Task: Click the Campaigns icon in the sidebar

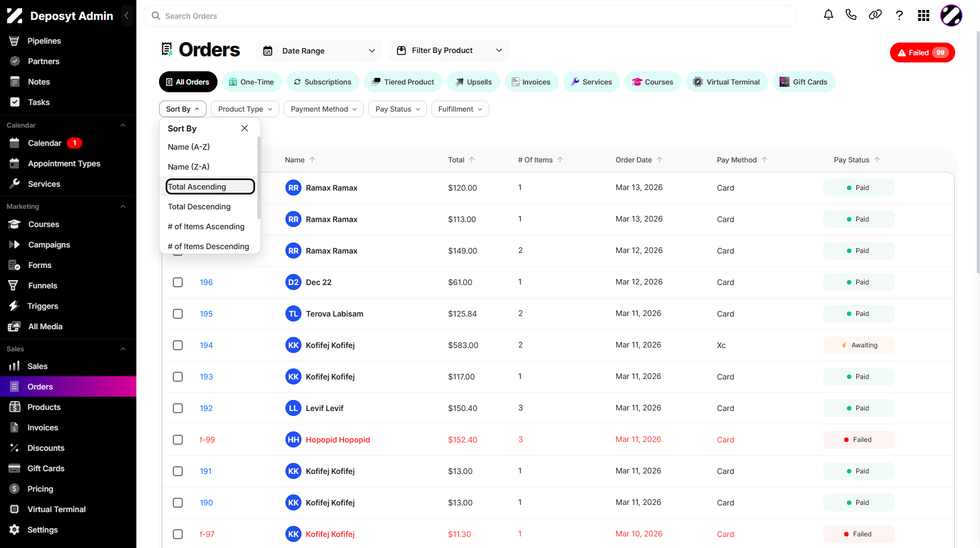Action: [14, 245]
